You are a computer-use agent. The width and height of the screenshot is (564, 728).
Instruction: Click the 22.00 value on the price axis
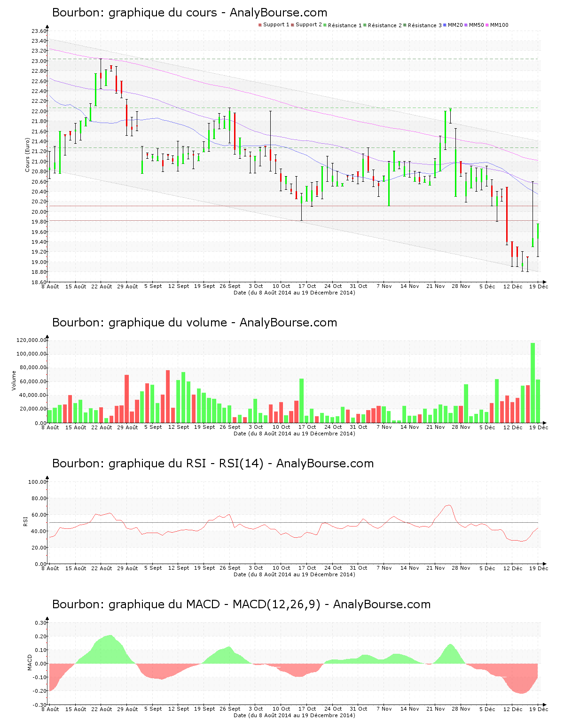click(x=39, y=111)
